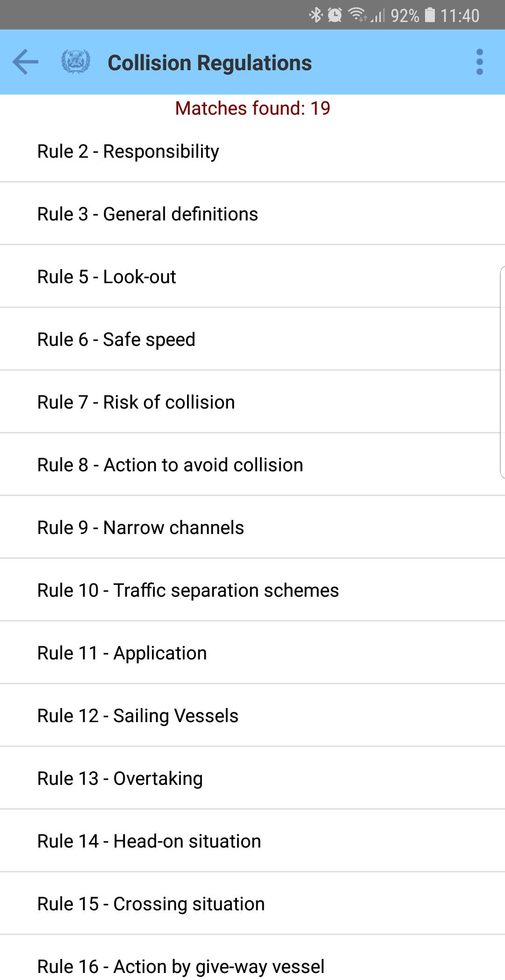Viewport: 505px width, 980px height.
Task: Click the scrollbar handle on right edge
Action: point(502,372)
